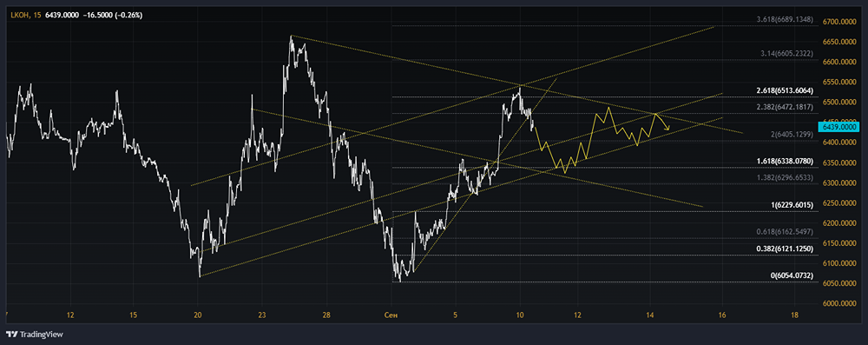Click date 14 on the time axis
Viewport: 868px width, 345px height.
(x=650, y=315)
